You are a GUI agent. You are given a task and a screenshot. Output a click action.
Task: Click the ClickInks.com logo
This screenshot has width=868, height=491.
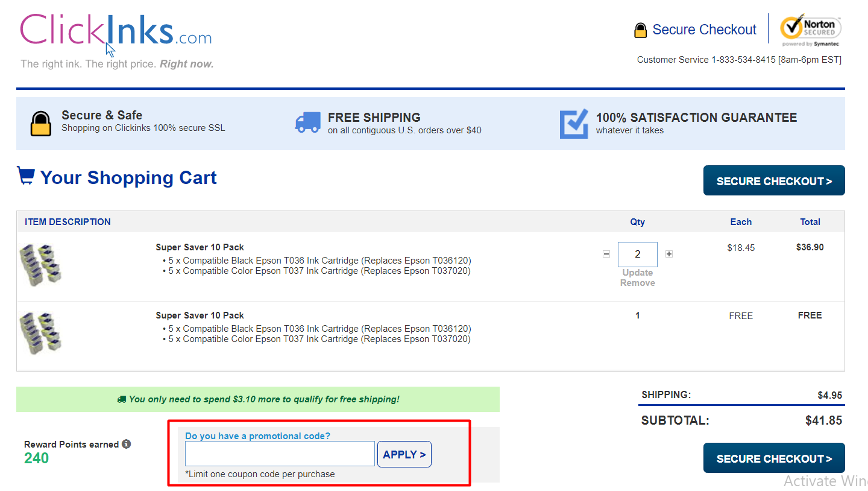click(x=116, y=30)
